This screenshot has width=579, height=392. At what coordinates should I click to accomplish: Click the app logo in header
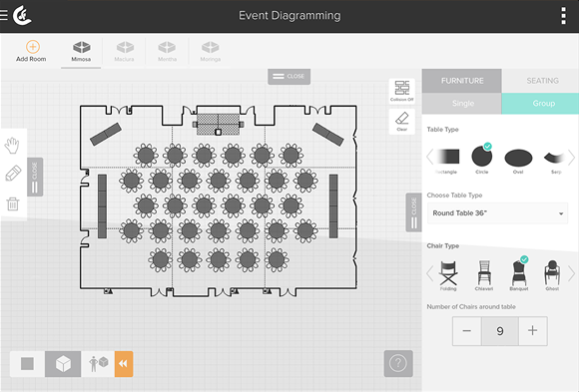point(22,16)
